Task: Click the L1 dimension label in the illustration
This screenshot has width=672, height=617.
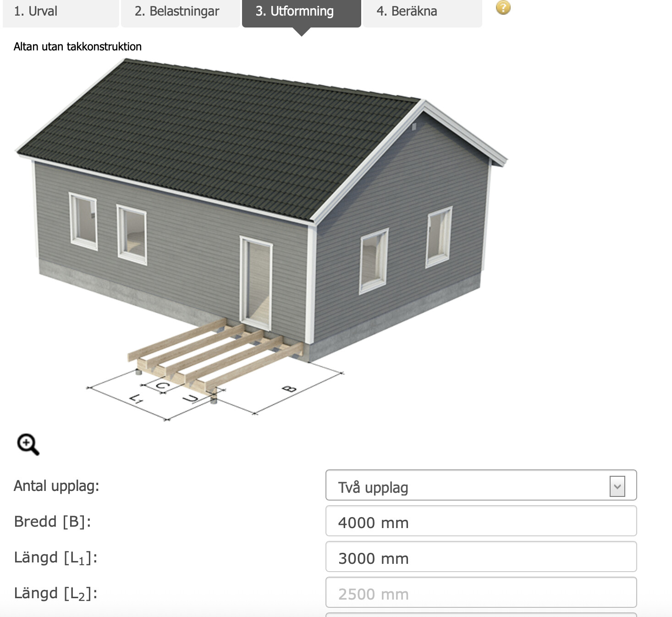Action: (x=136, y=399)
